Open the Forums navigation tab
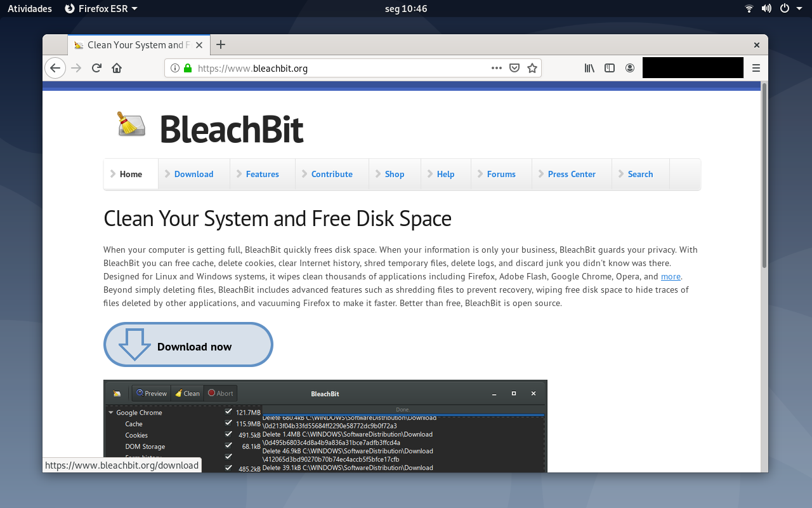Screen dimensions: 812x508 pos(501,174)
